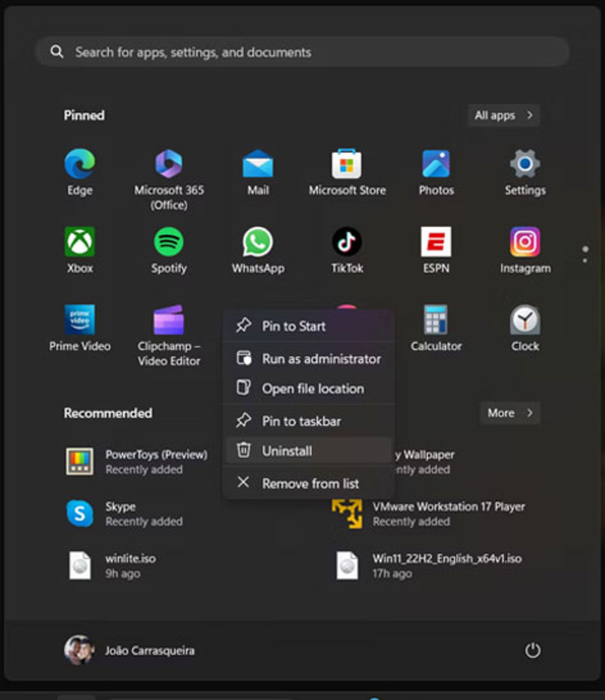Launch WhatsApp

pos(258,251)
